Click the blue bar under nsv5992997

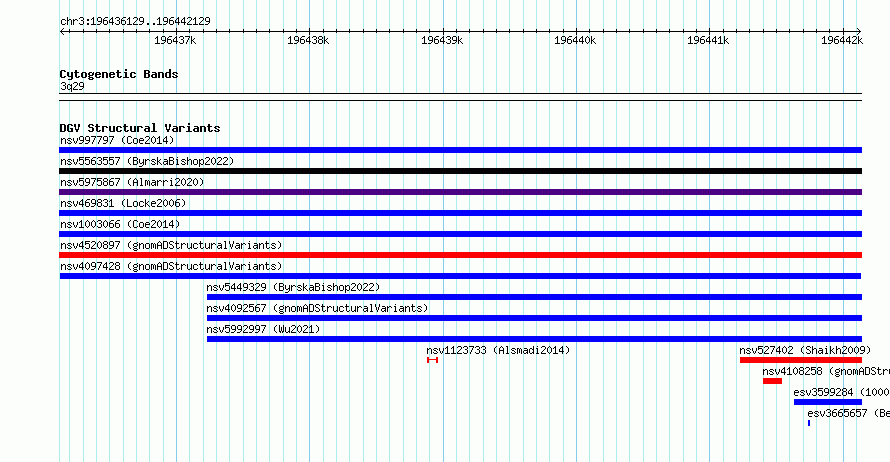click(x=534, y=339)
